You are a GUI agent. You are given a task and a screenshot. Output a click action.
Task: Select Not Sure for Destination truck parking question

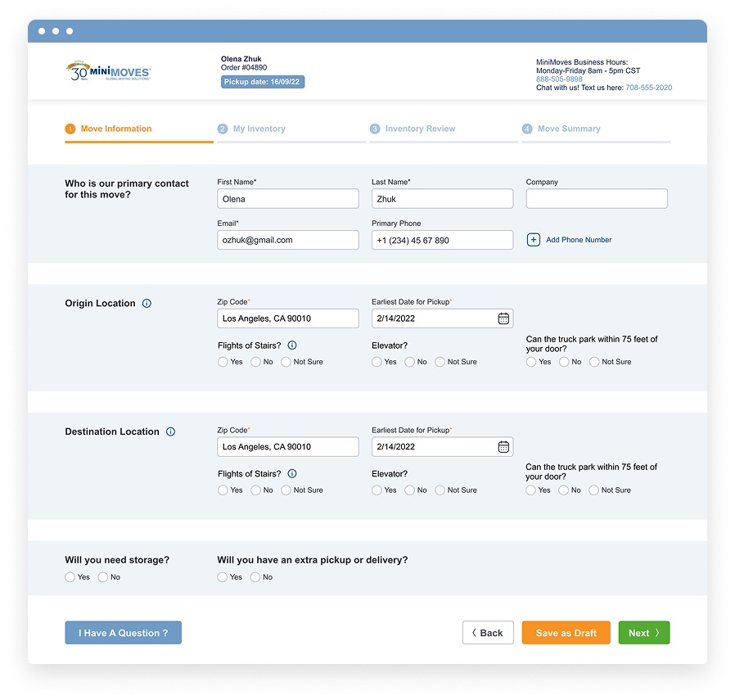point(594,490)
